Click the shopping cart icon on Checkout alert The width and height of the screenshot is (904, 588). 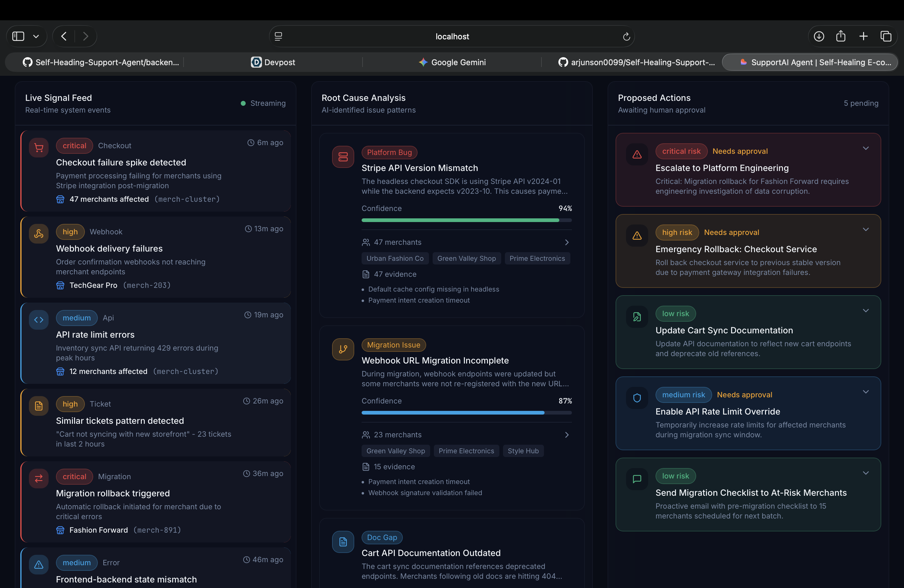coord(39,147)
